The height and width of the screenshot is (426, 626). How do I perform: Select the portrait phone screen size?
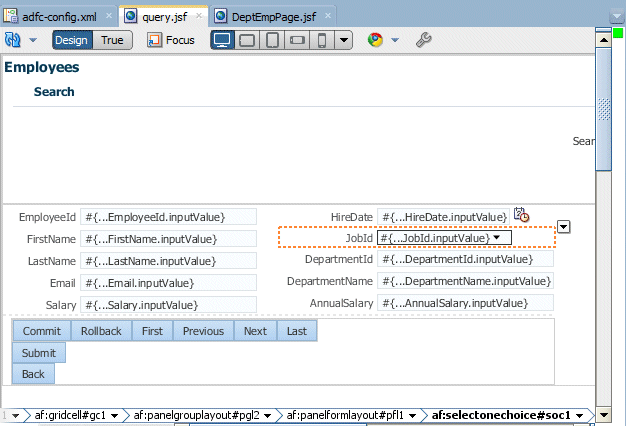322,40
